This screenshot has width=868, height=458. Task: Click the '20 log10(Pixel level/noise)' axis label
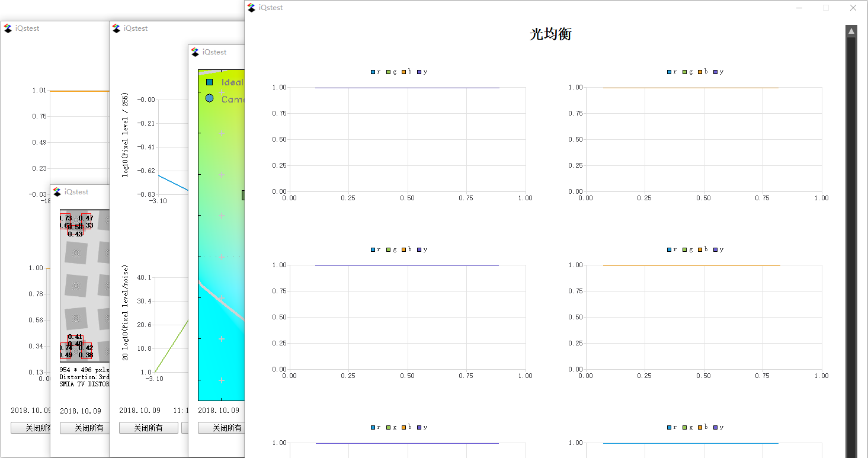point(126,312)
